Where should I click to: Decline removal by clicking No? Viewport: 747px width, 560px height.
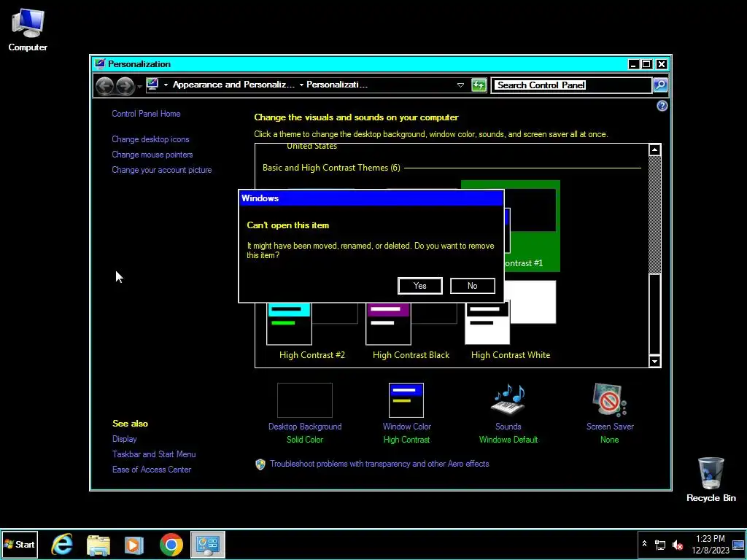click(x=472, y=286)
